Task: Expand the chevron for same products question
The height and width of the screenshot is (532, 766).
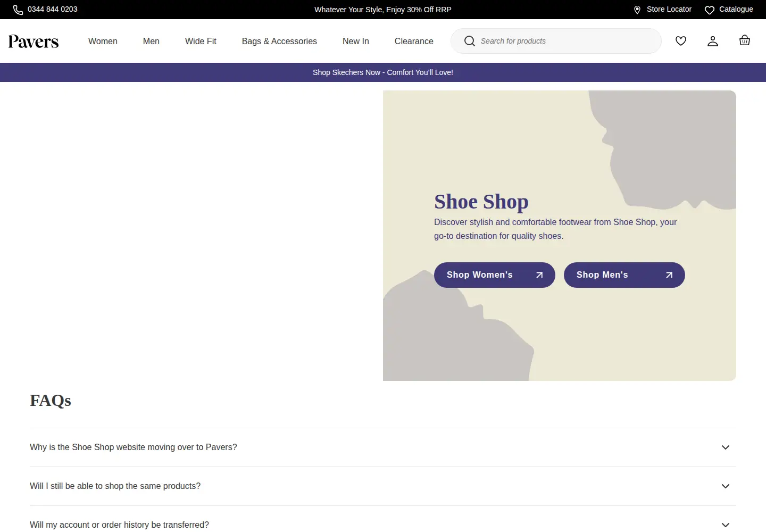Action: (x=726, y=486)
